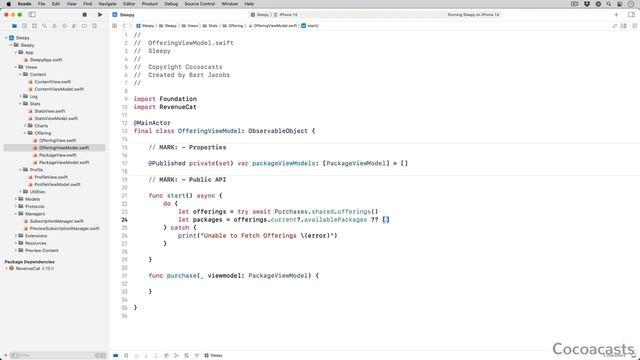This screenshot has height=360, width=640.
Task: Open the Breakpoint navigator icon
Action: pyautogui.click(x=84, y=26)
